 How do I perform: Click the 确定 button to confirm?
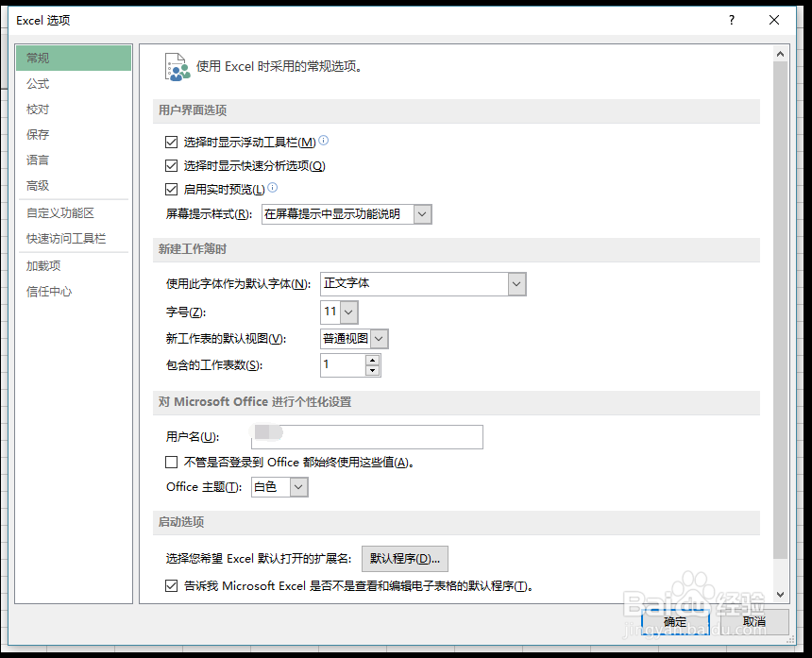674,622
